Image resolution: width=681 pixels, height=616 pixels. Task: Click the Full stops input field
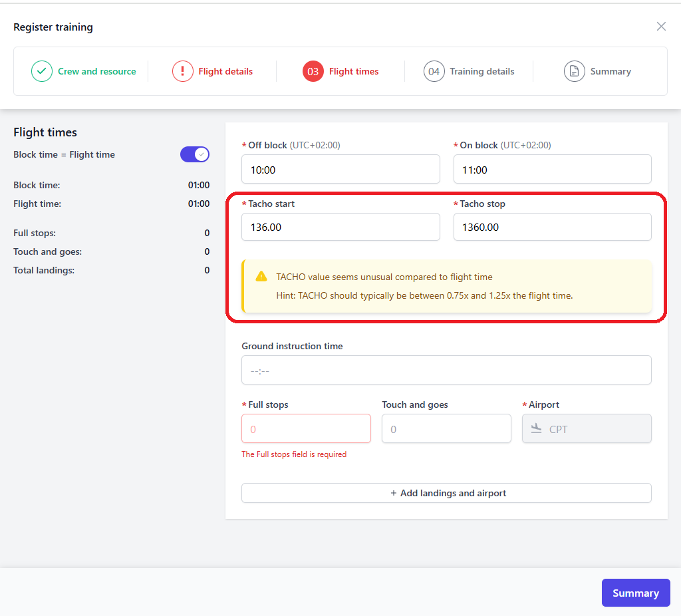(306, 429)
